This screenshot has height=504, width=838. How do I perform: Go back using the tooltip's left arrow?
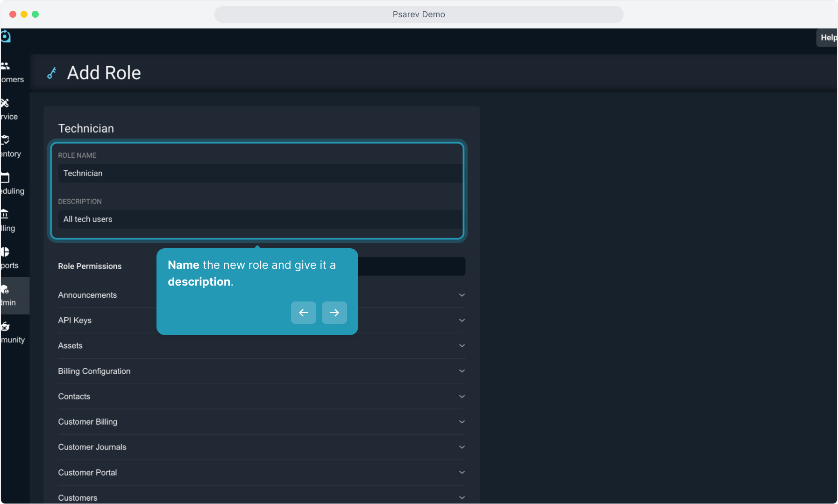[x=304, y=313]
